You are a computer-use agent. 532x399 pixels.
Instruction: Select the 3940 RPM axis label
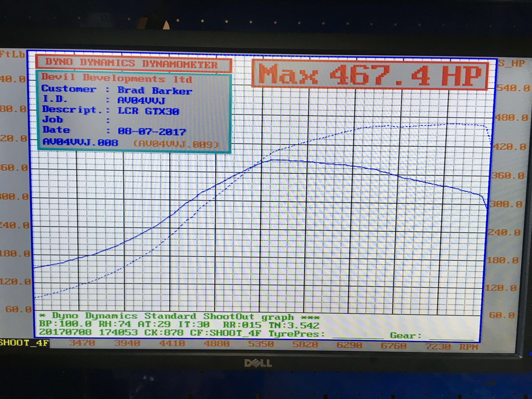click(127, 343)
